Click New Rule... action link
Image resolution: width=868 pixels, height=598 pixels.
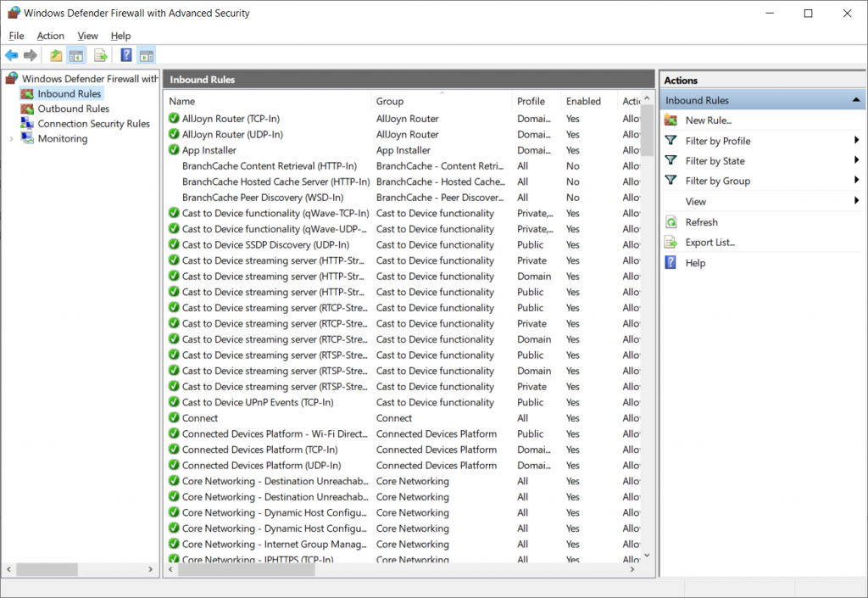tap(709, 120)
